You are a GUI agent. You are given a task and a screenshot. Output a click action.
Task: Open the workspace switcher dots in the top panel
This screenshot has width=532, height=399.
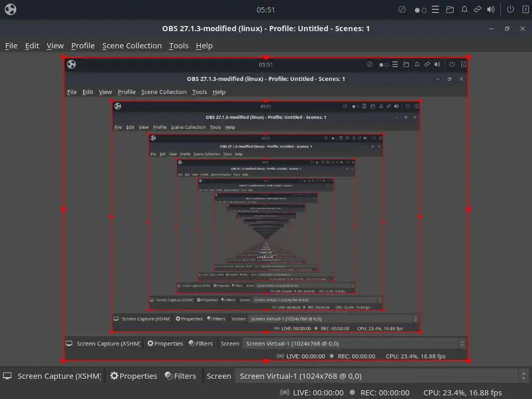click(x=420, y=10)
